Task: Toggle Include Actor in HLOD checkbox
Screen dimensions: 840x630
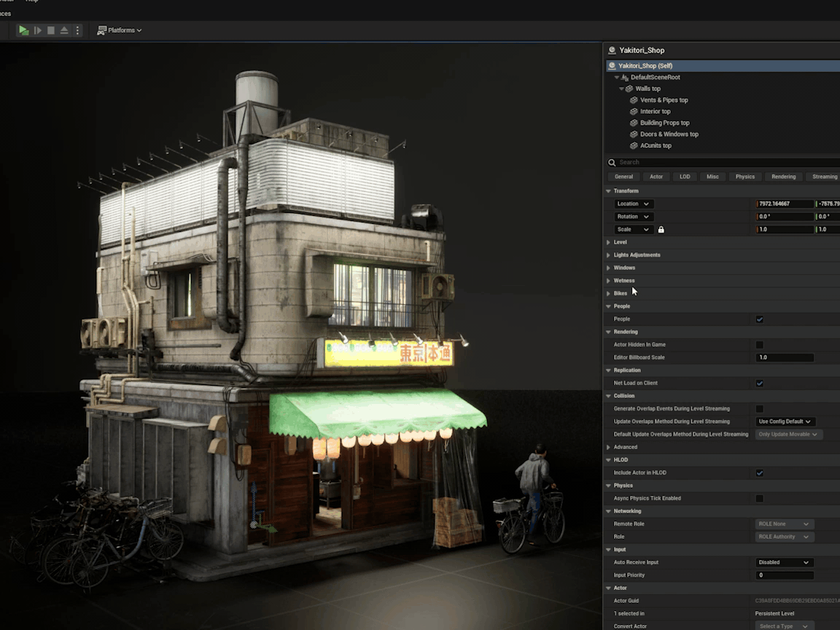Action: (760, 473)
